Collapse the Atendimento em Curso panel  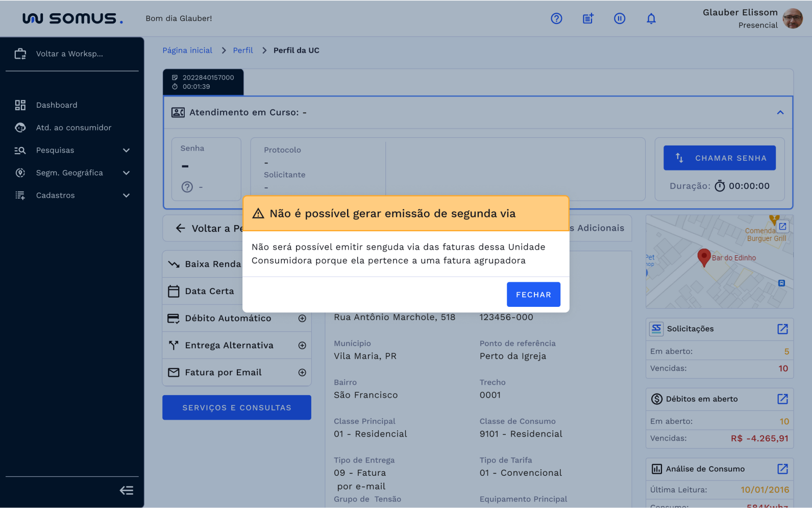point(780,112)
